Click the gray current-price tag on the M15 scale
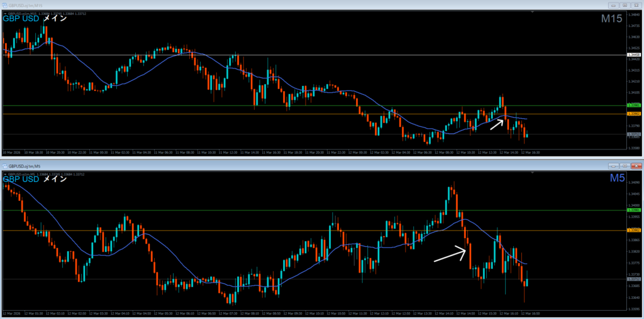This screenshot has height=319, width=644. tap(633, 134)
